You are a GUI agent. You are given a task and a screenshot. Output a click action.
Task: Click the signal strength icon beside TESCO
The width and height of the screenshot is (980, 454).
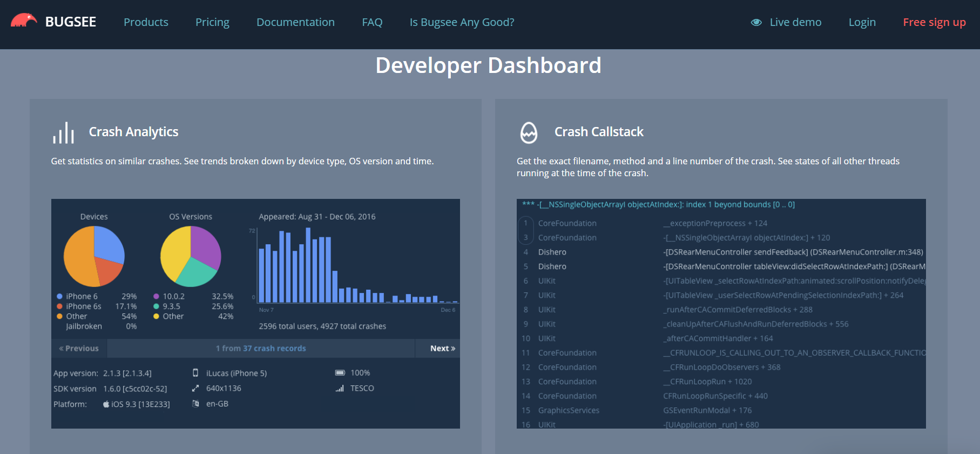pyautogui.click(x=340, y=389)
